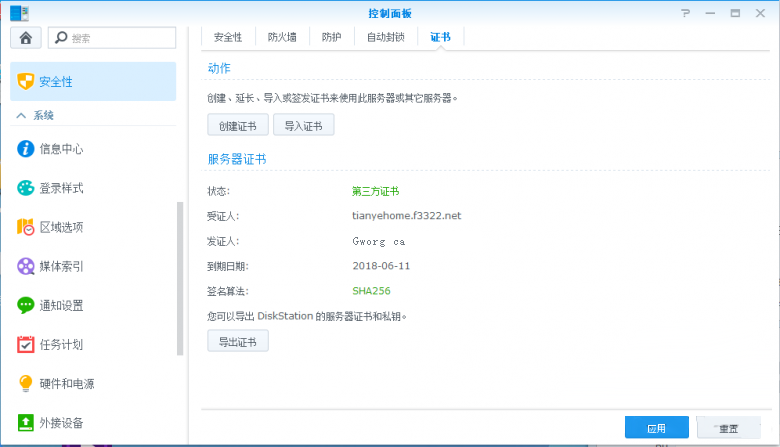Image resolution: width=780 pixels, height=447 pixels.
Task: Focus the 搜索 search field
Action: tap(112, 38)
